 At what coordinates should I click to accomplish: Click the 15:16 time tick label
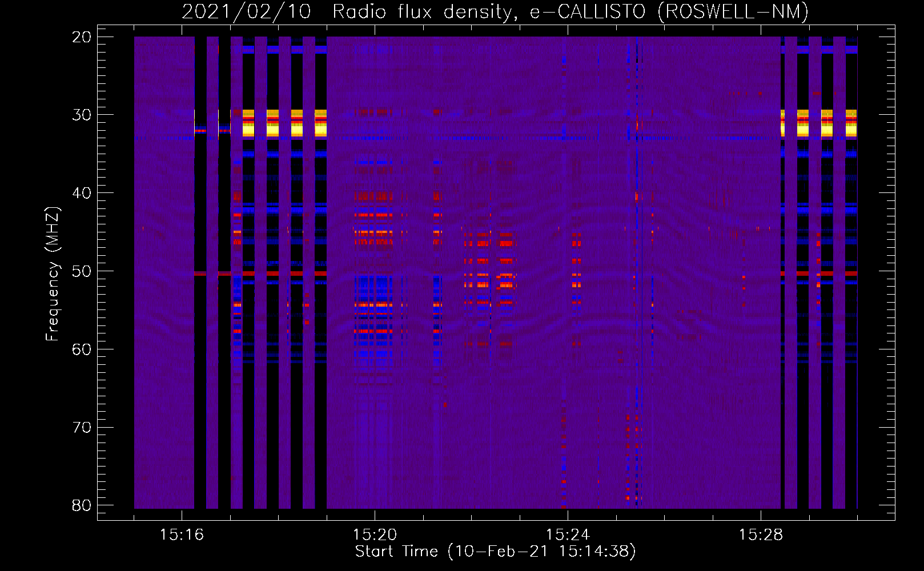pyautogui.click(x=182, y=535)
